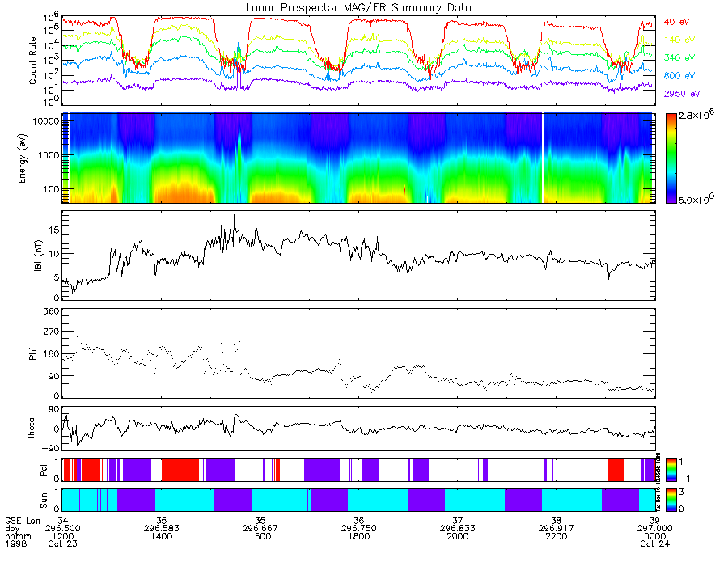Click the purple '2950 eV' legend label
The width and height of the screenshot is (728, 566).
click(x=682, y=94)
